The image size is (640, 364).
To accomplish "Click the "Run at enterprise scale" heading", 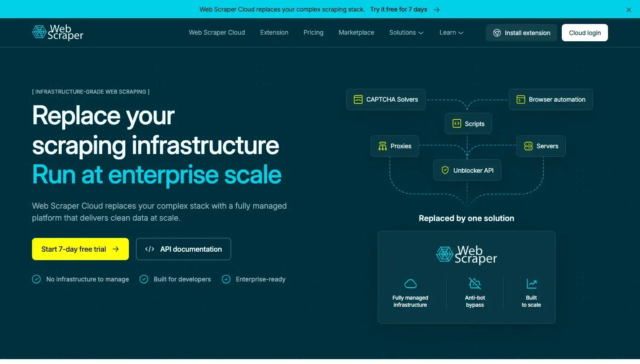I will 157,174.
